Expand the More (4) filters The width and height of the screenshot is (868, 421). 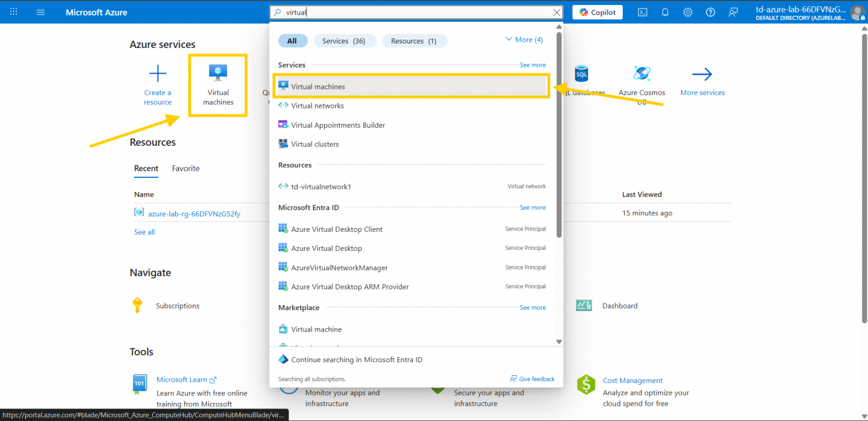click(524, 40)
